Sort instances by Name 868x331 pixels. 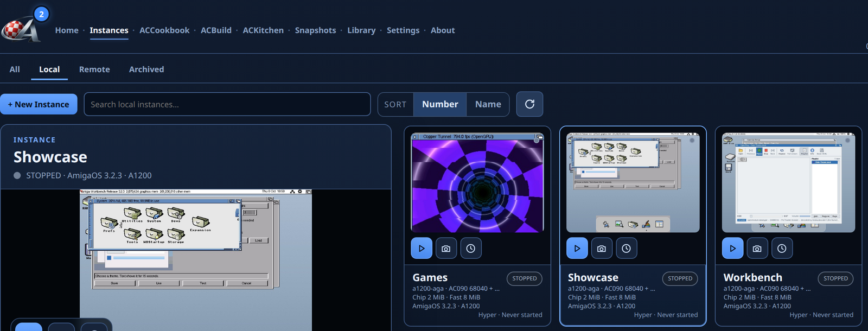click(x=488, y=104)
